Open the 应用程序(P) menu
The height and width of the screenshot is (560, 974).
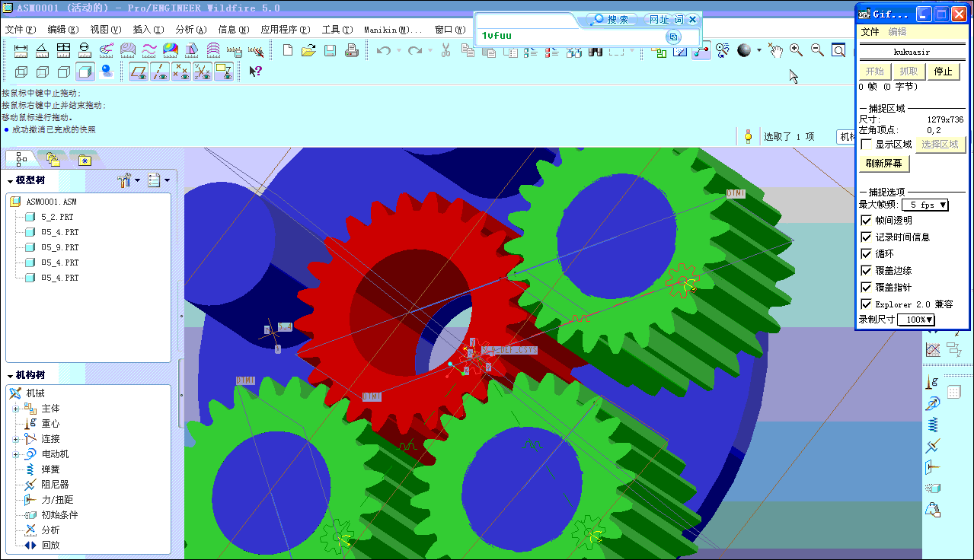pos(286,30)
